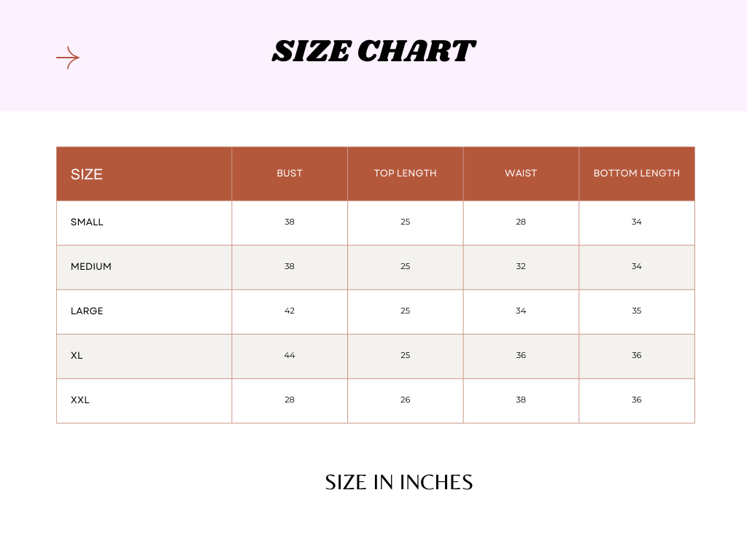Click the MEDIUM waist value 32
Image resolution: width=747 pixels, height=560 pixels.
pos(521,267)
